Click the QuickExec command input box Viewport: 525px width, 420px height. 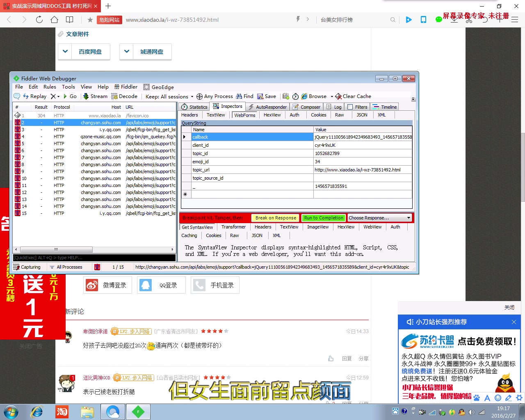94,258
